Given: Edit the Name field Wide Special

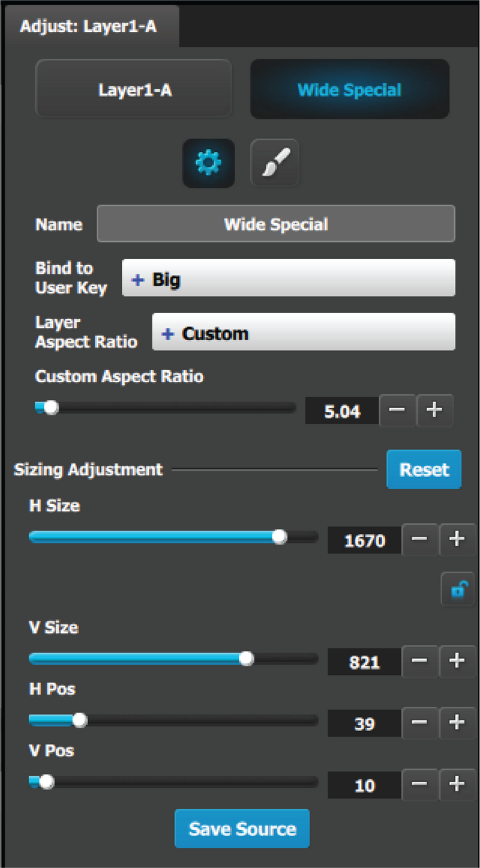Looking at the screenshot, I should [276, 224].
